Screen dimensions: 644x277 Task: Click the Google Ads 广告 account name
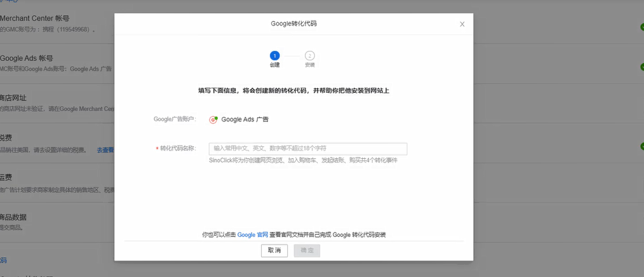click(245, 119)
